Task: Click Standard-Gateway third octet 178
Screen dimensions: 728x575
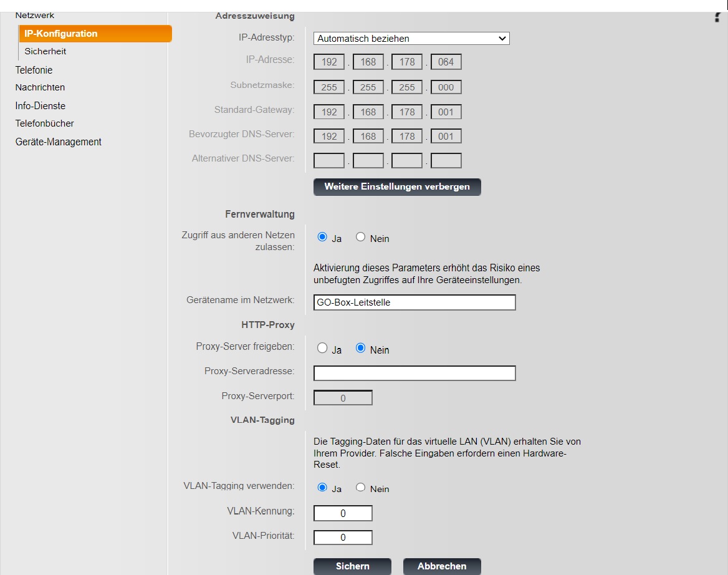Action: (x=407, y=112)
